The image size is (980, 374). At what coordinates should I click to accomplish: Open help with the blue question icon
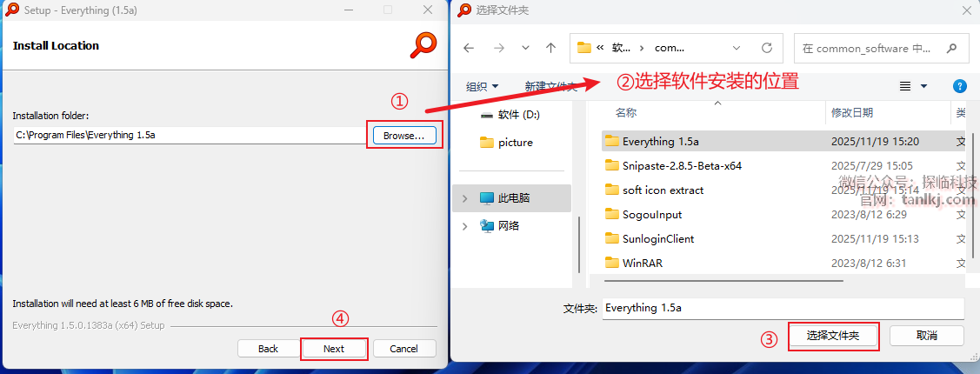(x=960, y=86)
